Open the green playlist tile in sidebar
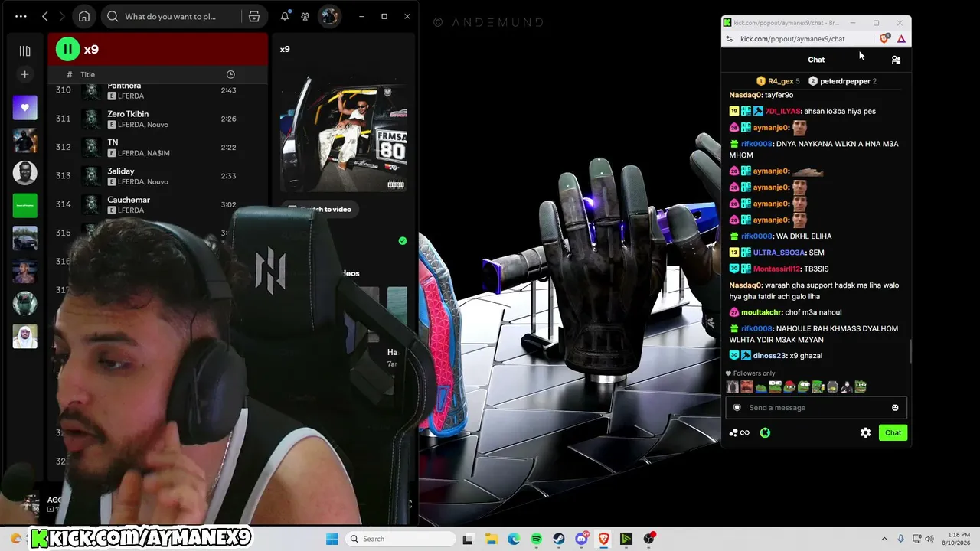Image resolution: width=980 pixels, height=551 pixels. [24, 205]
